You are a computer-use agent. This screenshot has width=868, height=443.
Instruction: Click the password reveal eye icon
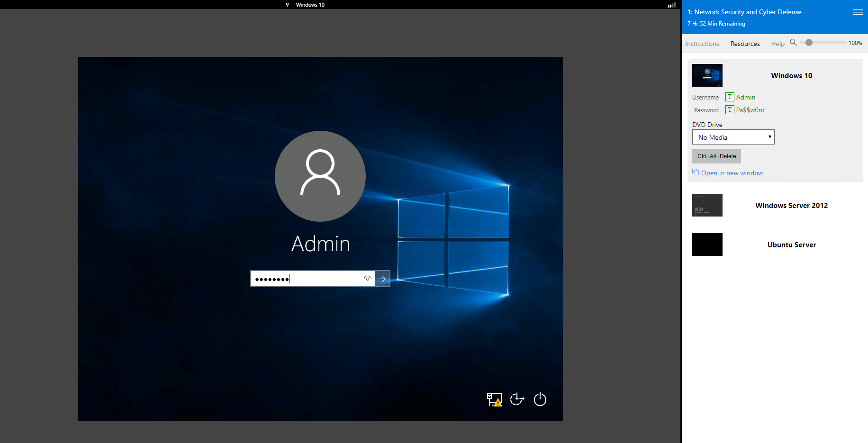(x=367, y=279)
